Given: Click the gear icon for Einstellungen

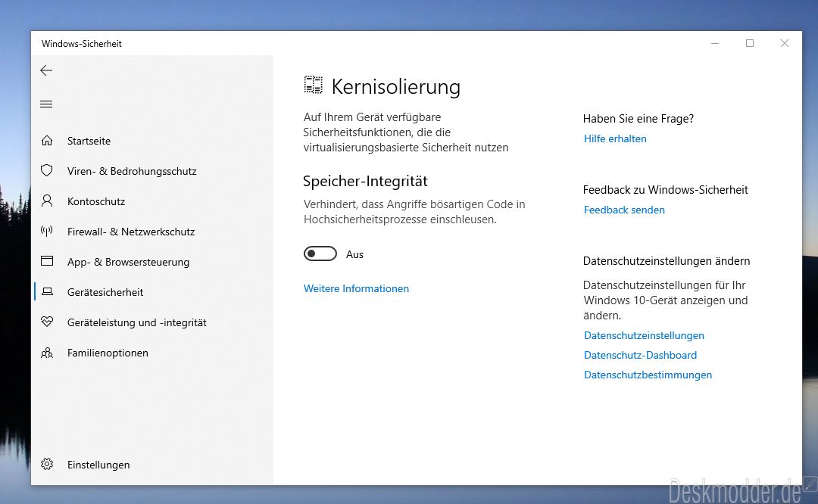Looking at the screenshot, I should [47, 464].
